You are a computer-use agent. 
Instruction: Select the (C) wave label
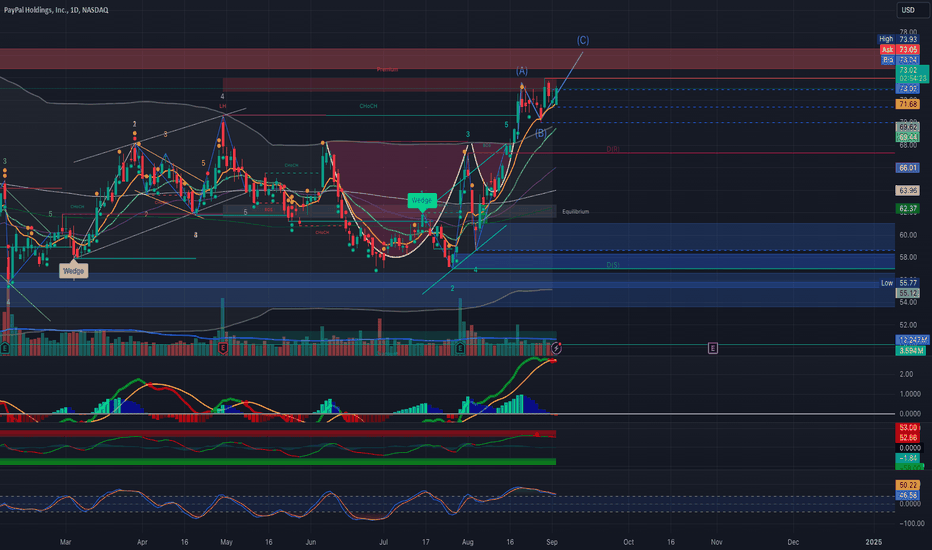click(582, 40)
